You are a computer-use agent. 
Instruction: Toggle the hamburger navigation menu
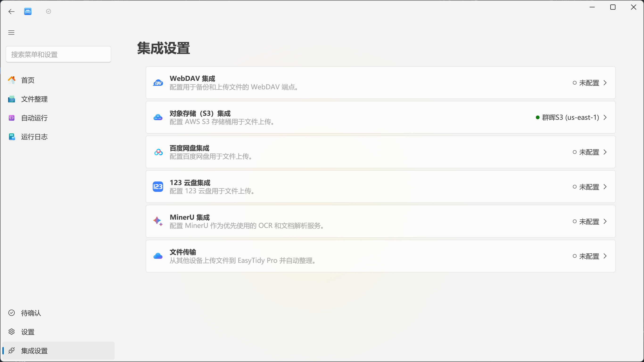coord(11,33)
